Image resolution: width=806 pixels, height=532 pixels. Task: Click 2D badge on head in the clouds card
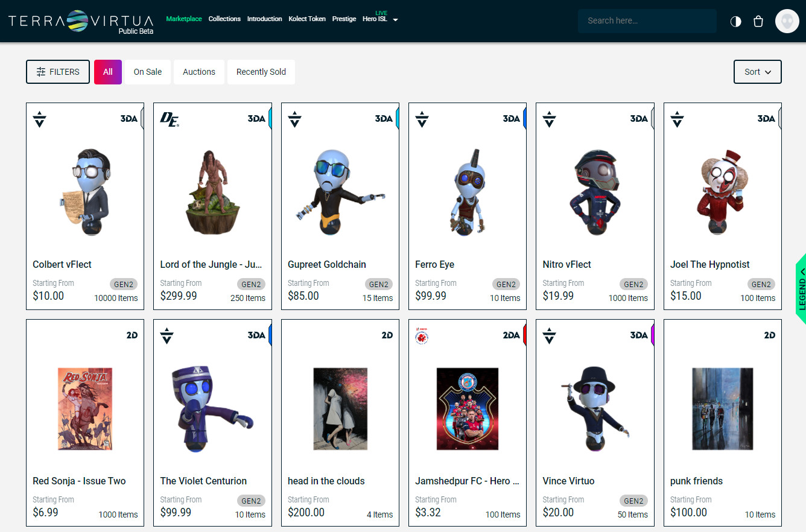(x=387, y=335)
